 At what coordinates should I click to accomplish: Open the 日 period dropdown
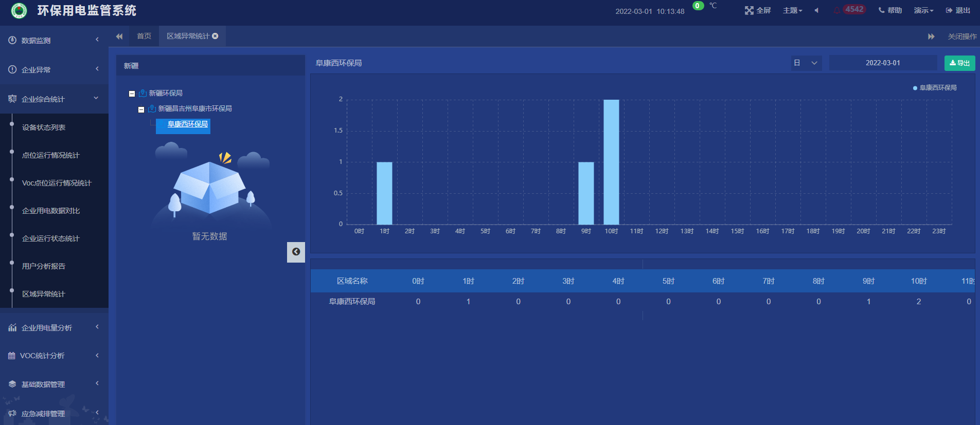pos(806,63)
